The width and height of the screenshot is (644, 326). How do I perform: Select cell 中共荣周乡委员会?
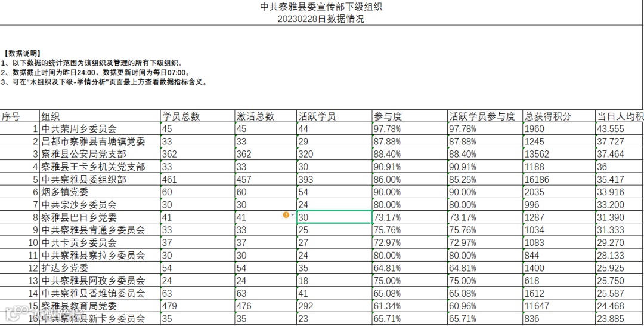[100, 129]
